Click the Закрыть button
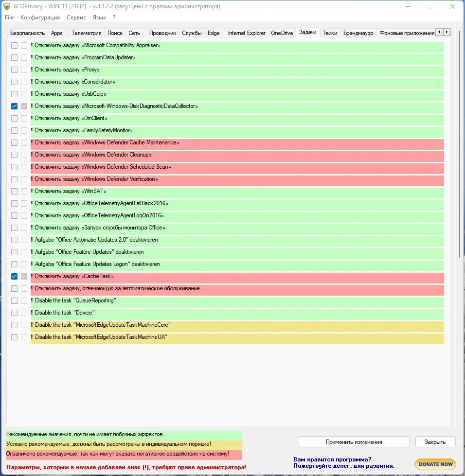 (x=435, y=442)
